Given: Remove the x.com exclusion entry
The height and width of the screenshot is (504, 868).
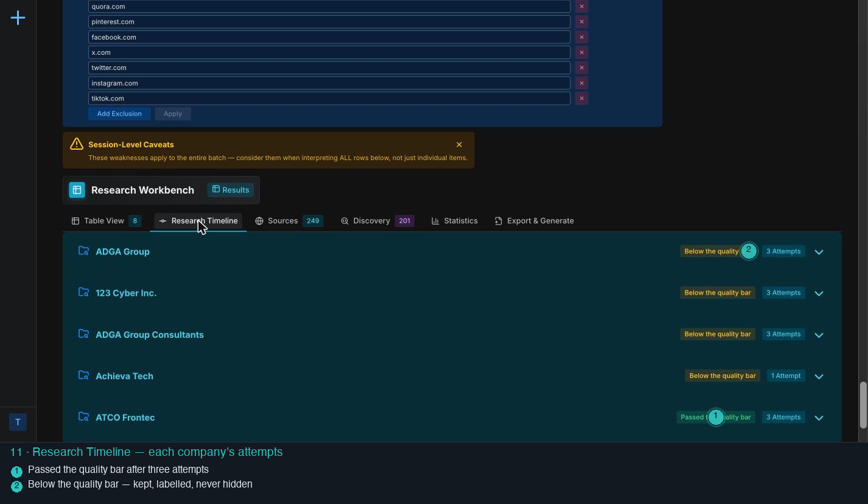Looking at the screenshot, I should (x=581, y=52).
